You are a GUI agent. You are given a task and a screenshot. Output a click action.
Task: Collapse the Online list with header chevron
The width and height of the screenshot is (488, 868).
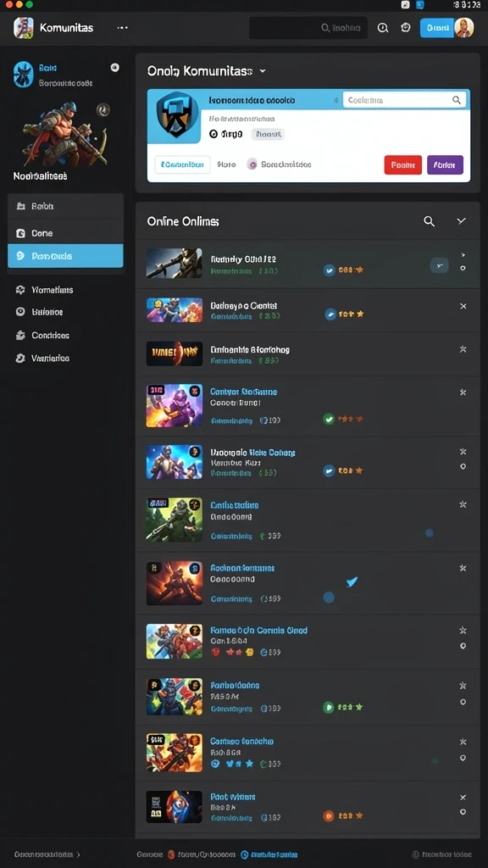461,221
